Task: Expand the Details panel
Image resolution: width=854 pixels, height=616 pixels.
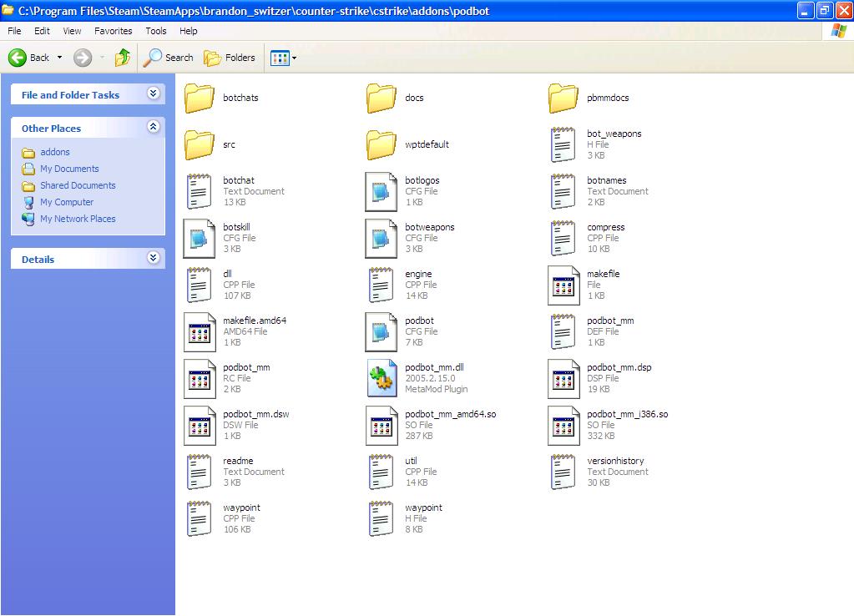Action: (153, 259)
